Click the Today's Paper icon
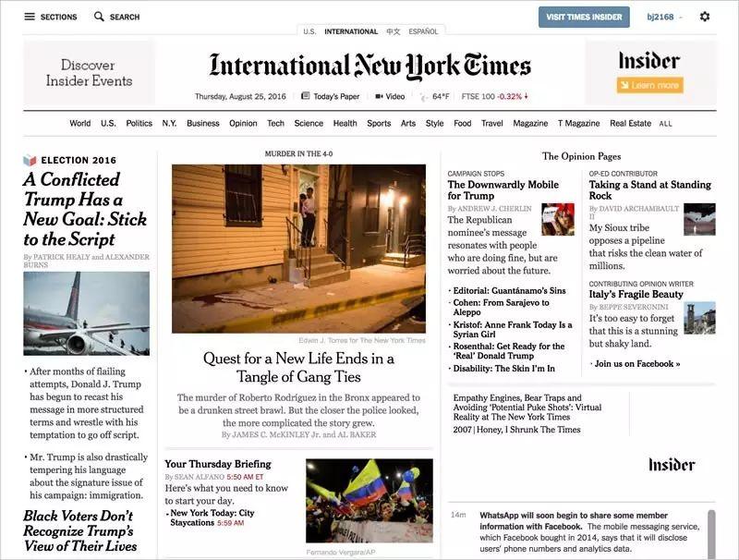This screenshot has height=560, width=739. pyautogui.click(x=307, y=96)
